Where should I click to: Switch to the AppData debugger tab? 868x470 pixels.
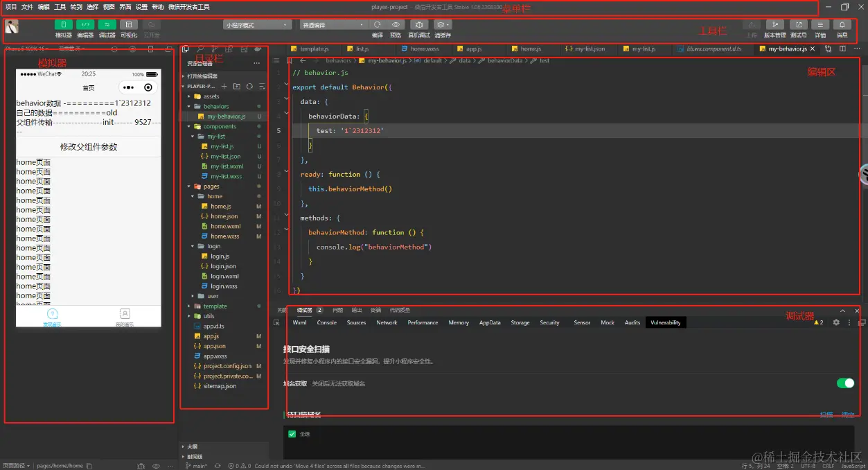490,322
